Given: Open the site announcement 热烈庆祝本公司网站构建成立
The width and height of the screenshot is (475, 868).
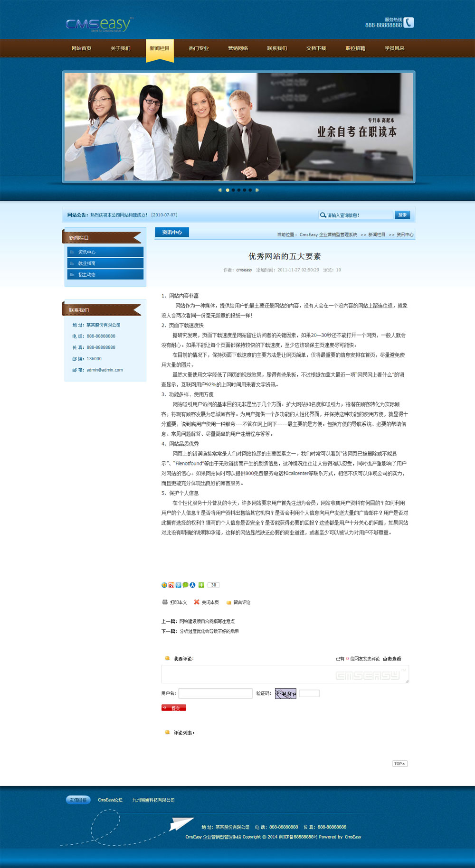Looking at the screenshot, I should [119, 215].
